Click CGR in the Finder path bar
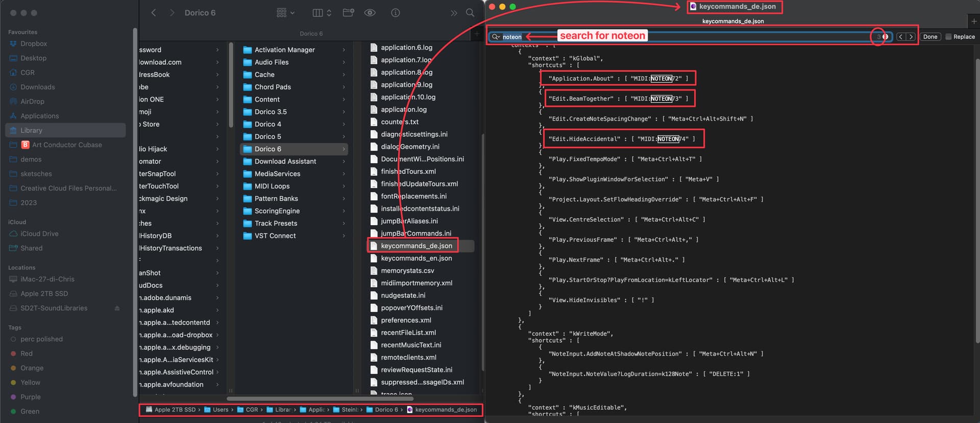 click(x=248, y=410)
